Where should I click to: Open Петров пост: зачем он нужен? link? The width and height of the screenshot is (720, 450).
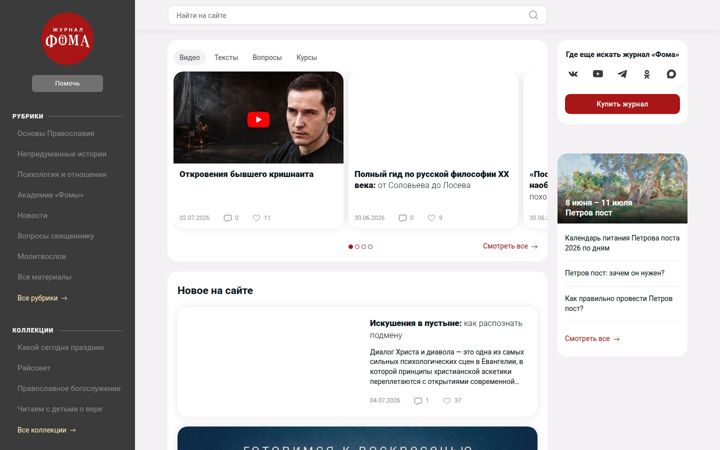pos(614,273)
